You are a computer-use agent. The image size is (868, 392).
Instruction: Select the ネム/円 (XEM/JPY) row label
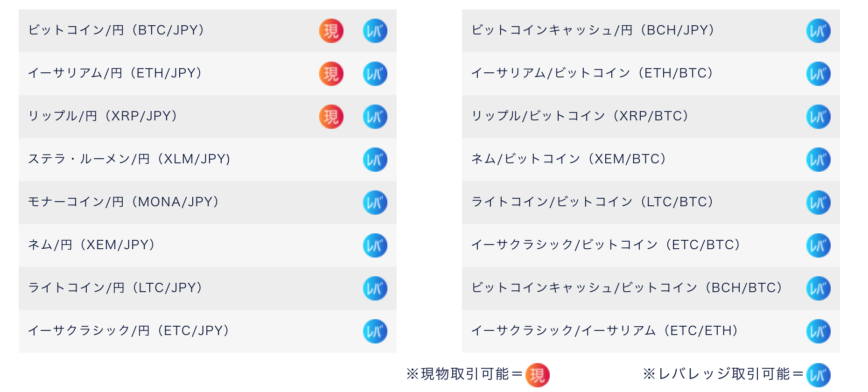(91, 245)
